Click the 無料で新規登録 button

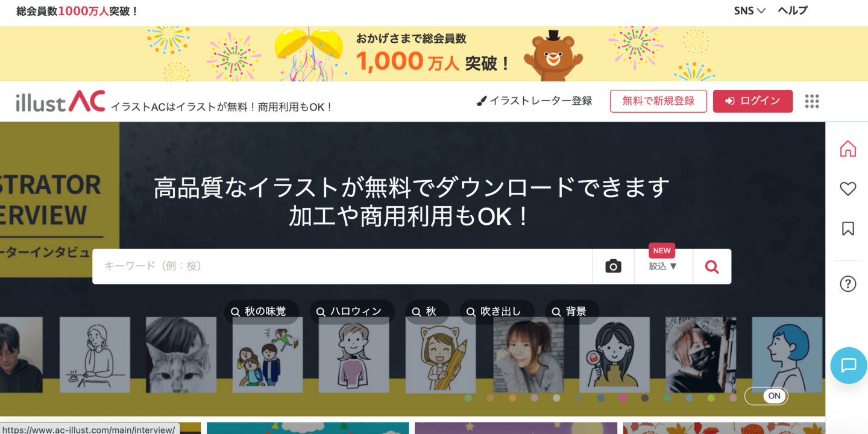(x=658, y=101)
